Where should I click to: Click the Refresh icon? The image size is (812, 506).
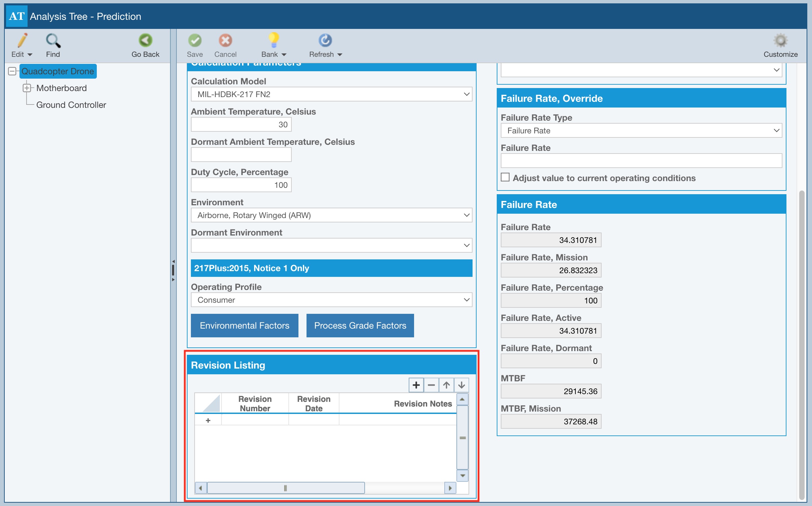pyautogui.click(x=325, y=41)
